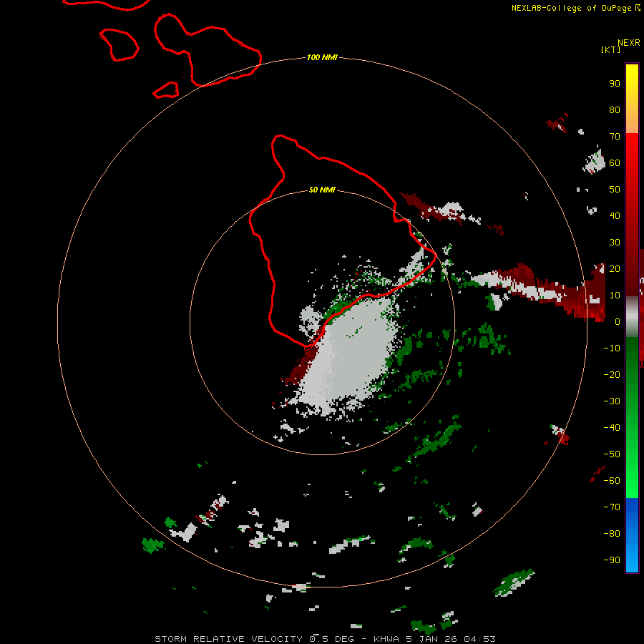Click the "-40" scale label

tap(612, 428)
